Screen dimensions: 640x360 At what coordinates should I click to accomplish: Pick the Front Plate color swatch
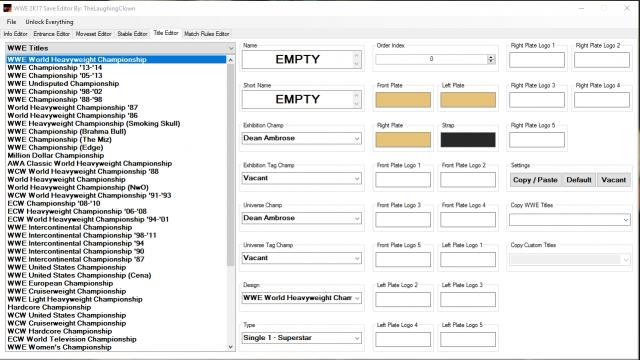point(403,100)
